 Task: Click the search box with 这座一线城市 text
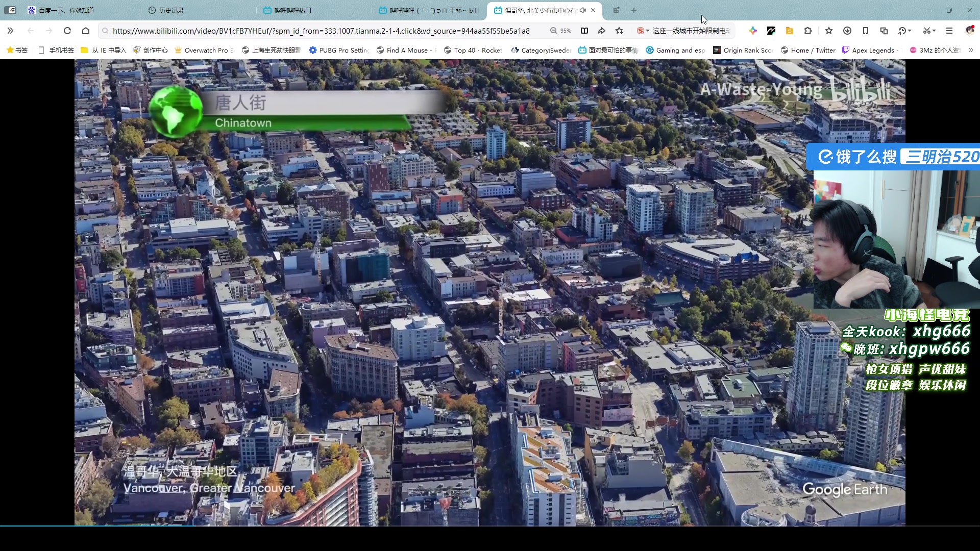click(692, 31)
